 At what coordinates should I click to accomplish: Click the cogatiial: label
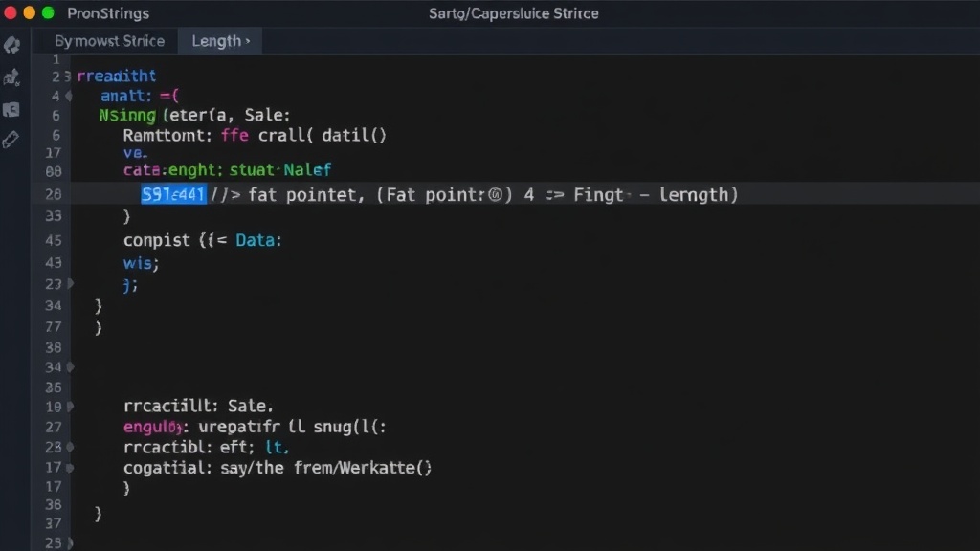[x=167, y=468]
